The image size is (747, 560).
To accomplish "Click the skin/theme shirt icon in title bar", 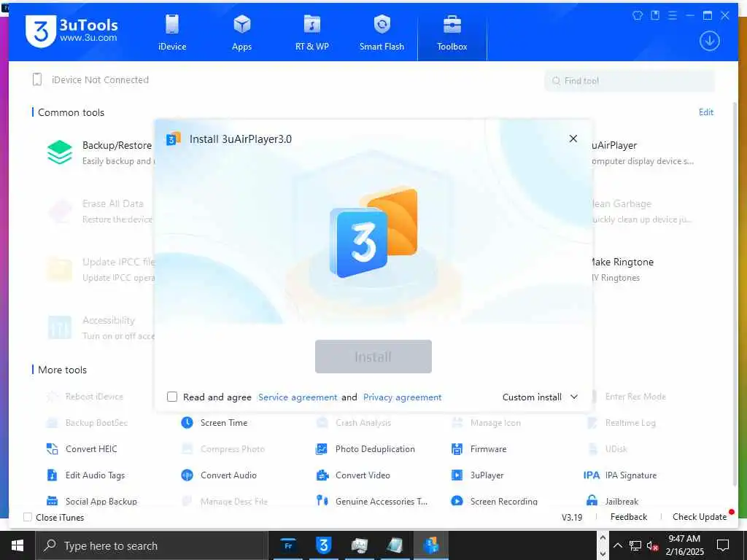I will (x=638, y=15).
